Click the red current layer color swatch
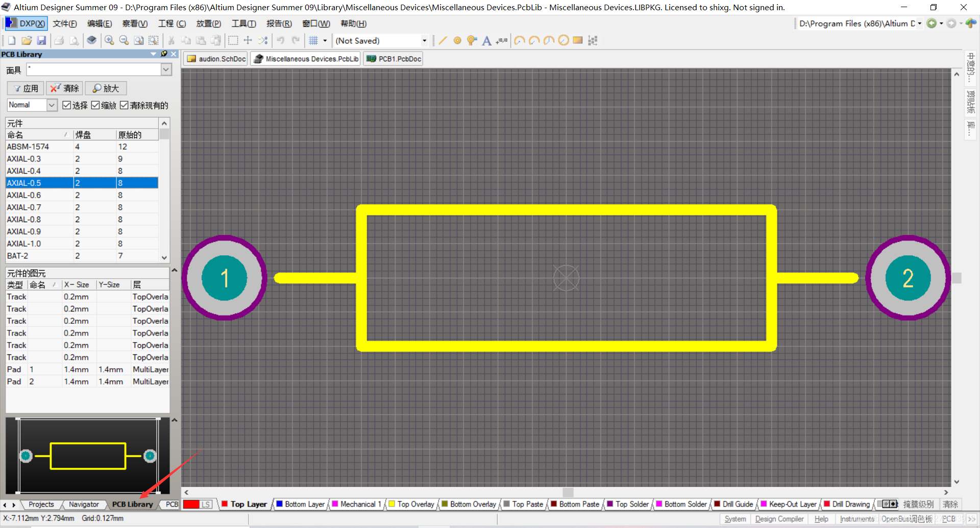This screenshot has height=528, width=980. [x=191, y=505]
